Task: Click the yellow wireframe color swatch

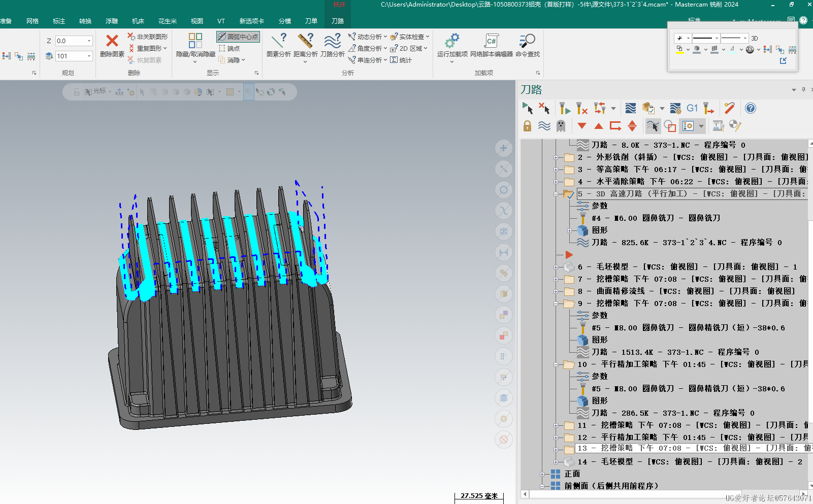Action: tap(679, 49)
